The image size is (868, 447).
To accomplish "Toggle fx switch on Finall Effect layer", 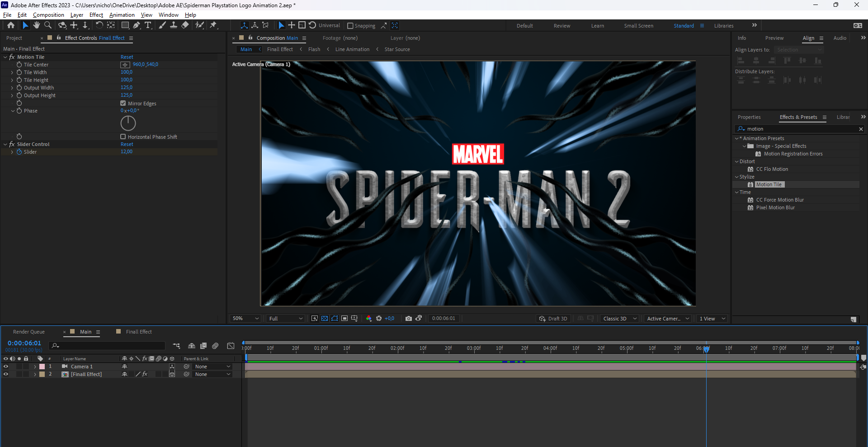I will coord(145,374).
